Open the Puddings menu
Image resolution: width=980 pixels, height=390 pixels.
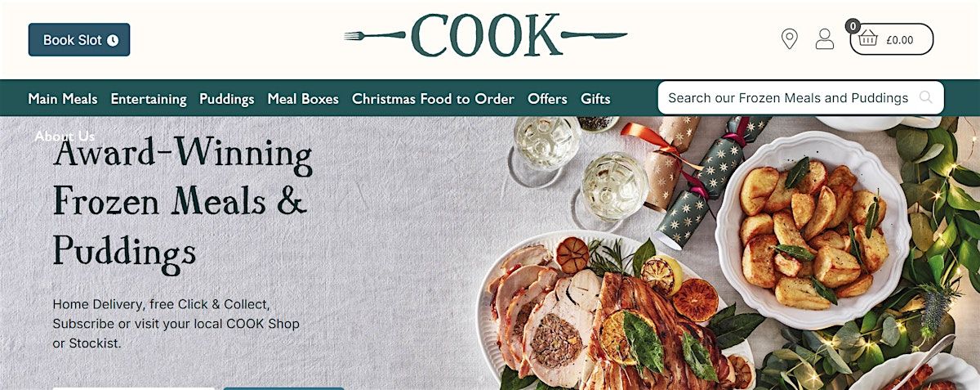pyautogui.click(x=227, y=99)
